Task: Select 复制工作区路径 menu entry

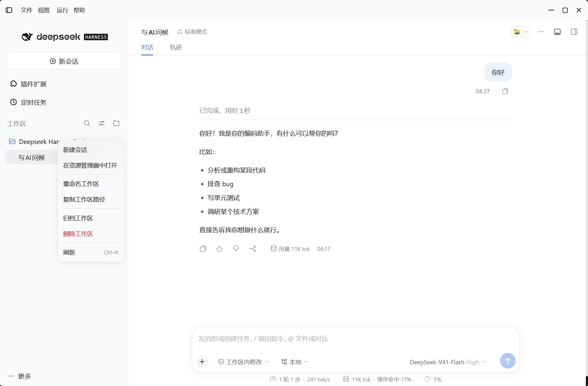Action: [x=91, y=199]
